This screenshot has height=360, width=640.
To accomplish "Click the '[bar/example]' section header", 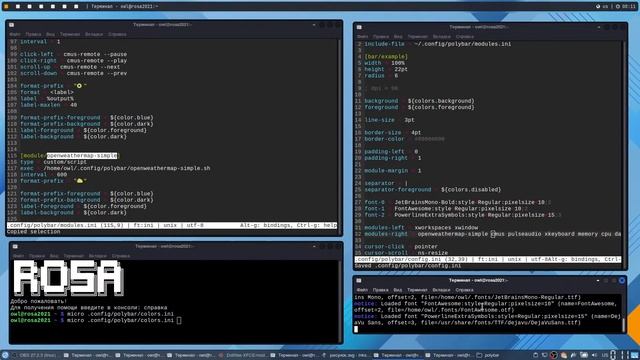I will tap(386, 57).
